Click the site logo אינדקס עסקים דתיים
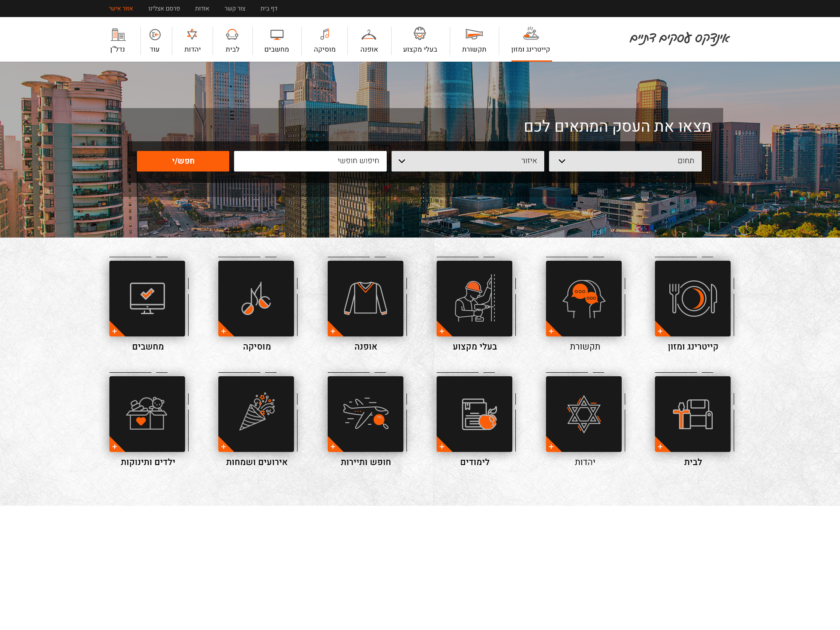The image size is (840, 630). 679,39
